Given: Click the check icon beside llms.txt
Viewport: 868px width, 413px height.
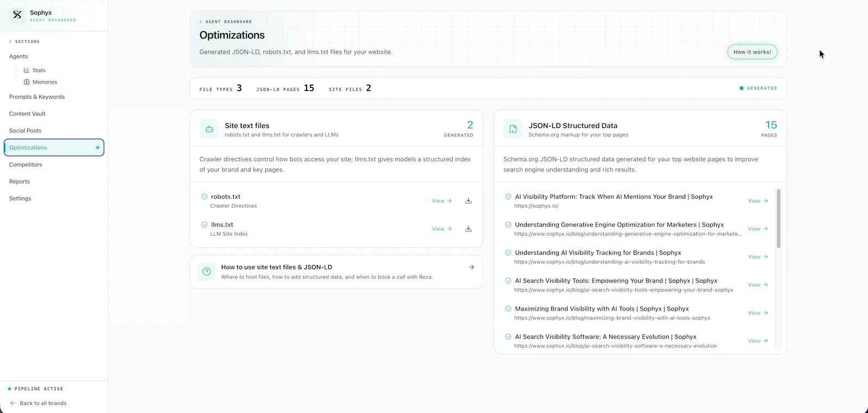Looking at the screenshot, I should click(x=205, y=224).
